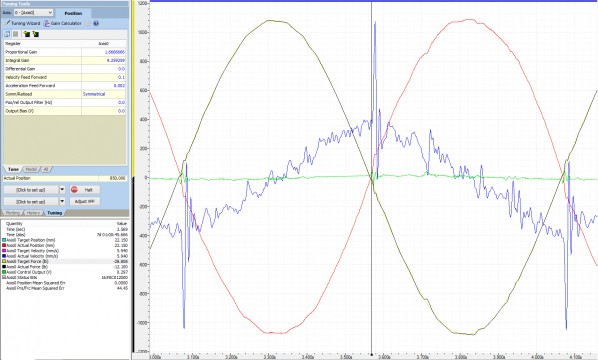This screenshot has height=360, width=598.
Task: Edit the Velocity Feed Forward value
Action: (104, 77)
